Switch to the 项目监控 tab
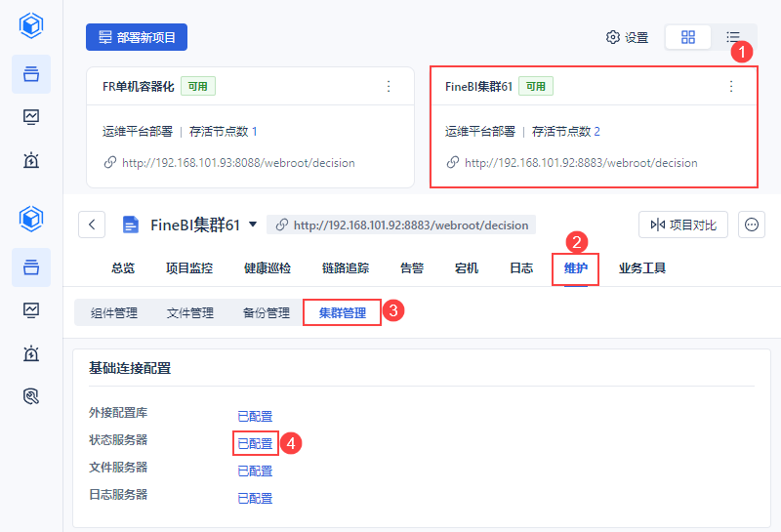 189,268
